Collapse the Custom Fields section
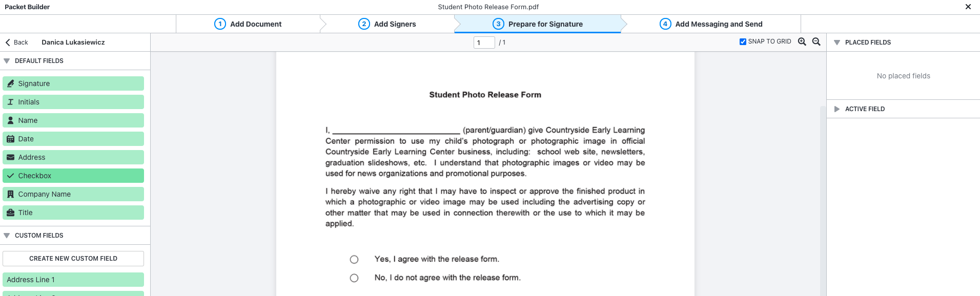The height and width of the screenshot is (296, 980). (7, 236)
